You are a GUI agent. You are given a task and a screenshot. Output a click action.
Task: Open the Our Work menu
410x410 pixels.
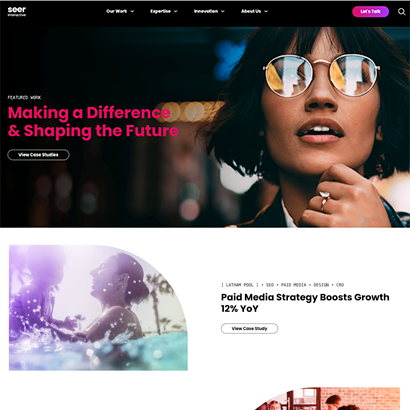(x=116, y=11)
